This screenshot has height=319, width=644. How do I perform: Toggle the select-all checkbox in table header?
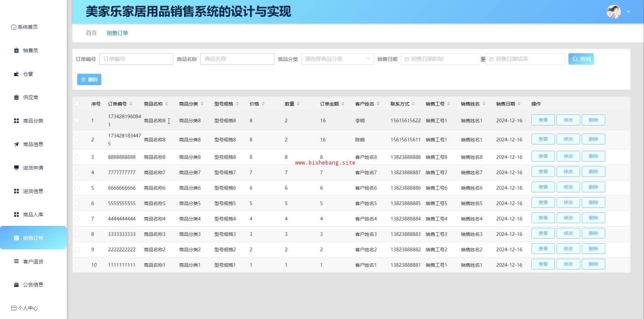pyautogui.click(x=77, y=104)
